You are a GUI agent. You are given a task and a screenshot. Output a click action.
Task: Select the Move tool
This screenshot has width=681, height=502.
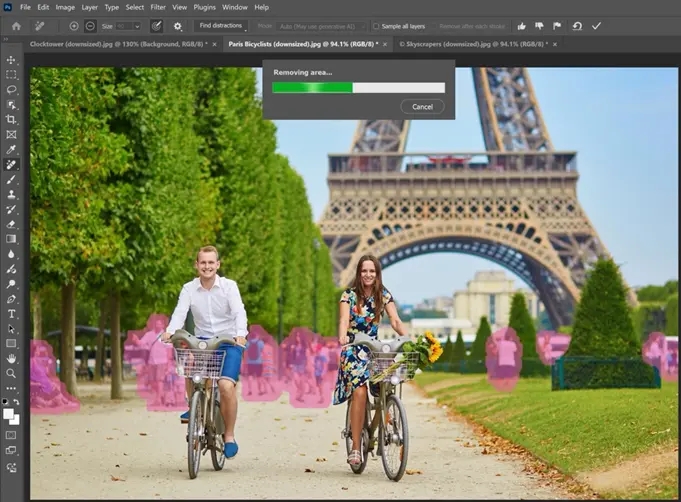(x=11, y=60)
